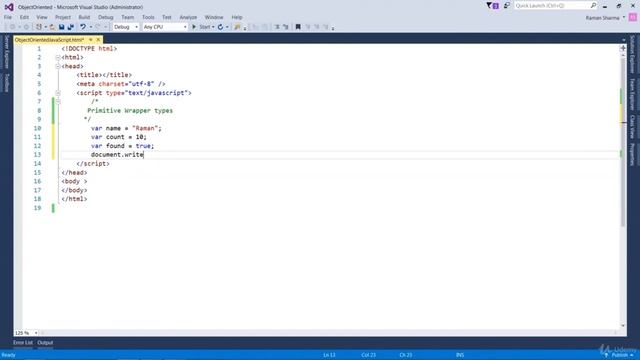Undo the last edit with Undo icon
Image resolution: width=640 pixels, height=360 pixels.
(x=83, y=27)
